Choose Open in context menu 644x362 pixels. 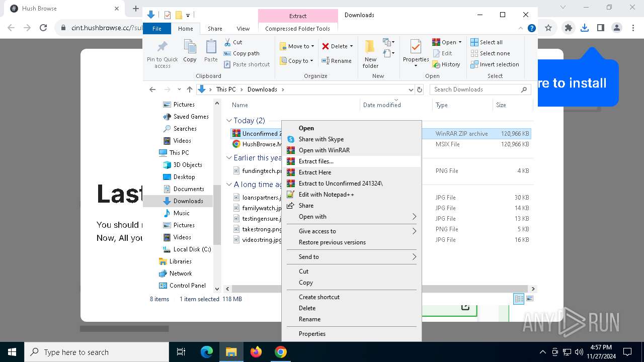coord(351,128)
